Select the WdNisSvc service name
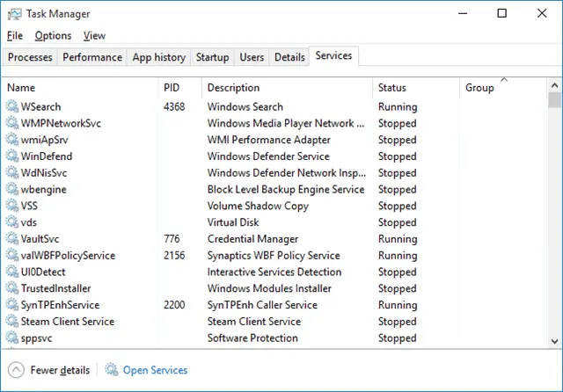 44,172
